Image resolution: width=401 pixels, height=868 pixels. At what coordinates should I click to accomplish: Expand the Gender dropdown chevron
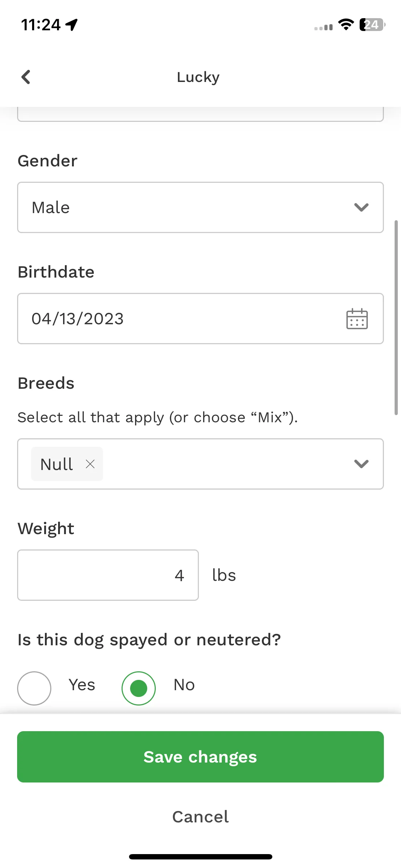[x=361, y=207]
